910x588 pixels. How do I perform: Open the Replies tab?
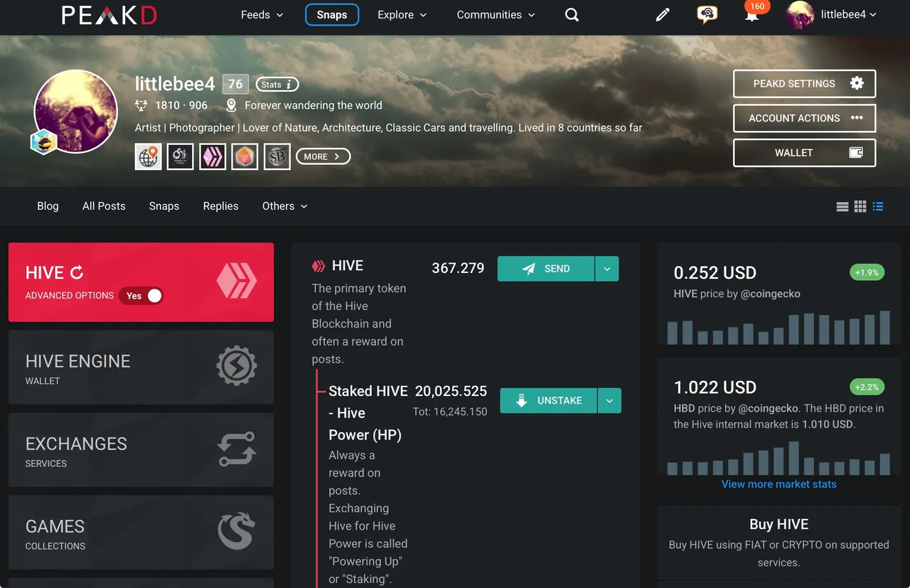click(x=220, y=206)
